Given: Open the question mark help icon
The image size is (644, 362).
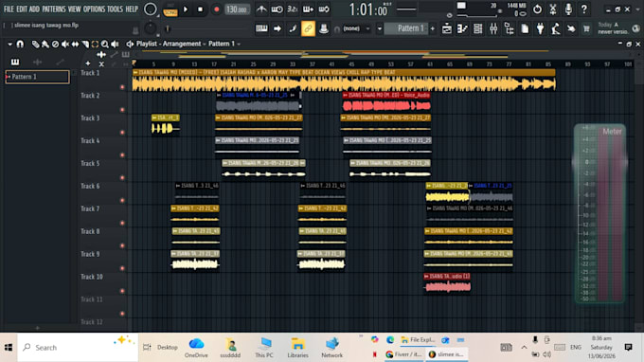Looking at the screenshot, I should [x=584, y=9].
